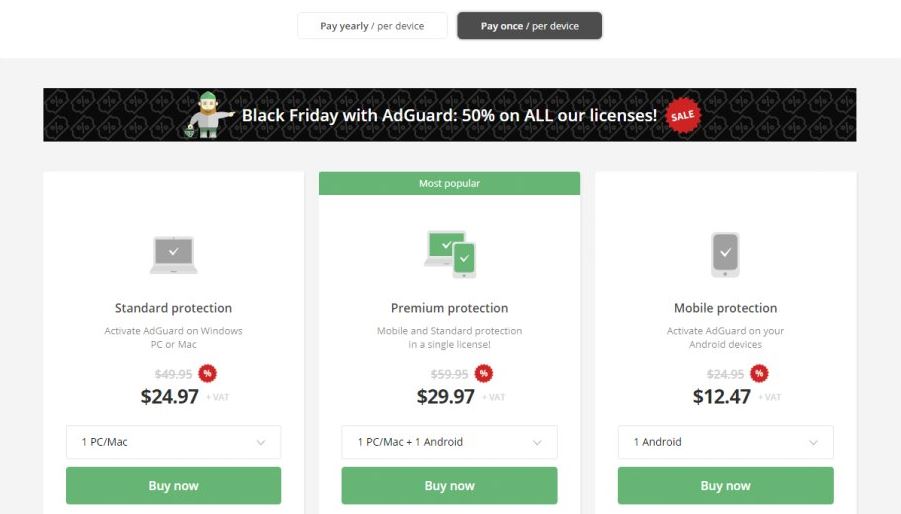The width and height of the screenshot is (901, 514).
Task: Buy now the Premium protection plan
Action: pos(449,486)
